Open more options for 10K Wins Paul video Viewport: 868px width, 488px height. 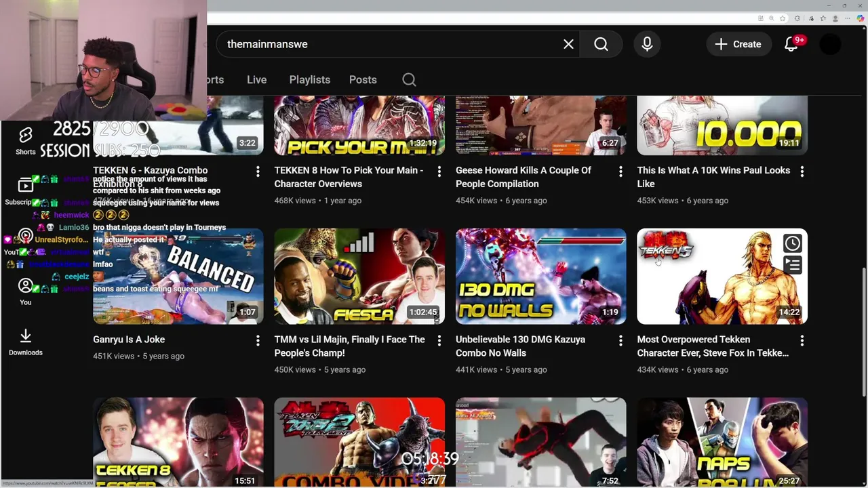[x=802, y=172]
